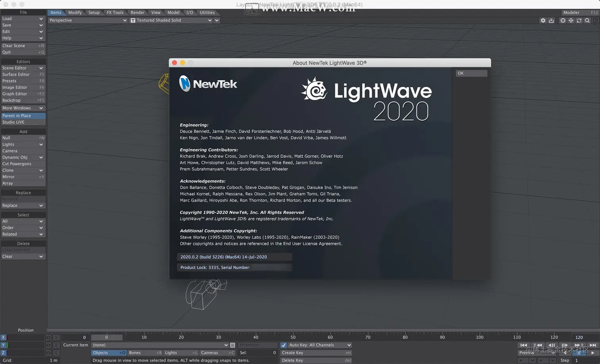Click the start frame 0 field

(76, 337)
